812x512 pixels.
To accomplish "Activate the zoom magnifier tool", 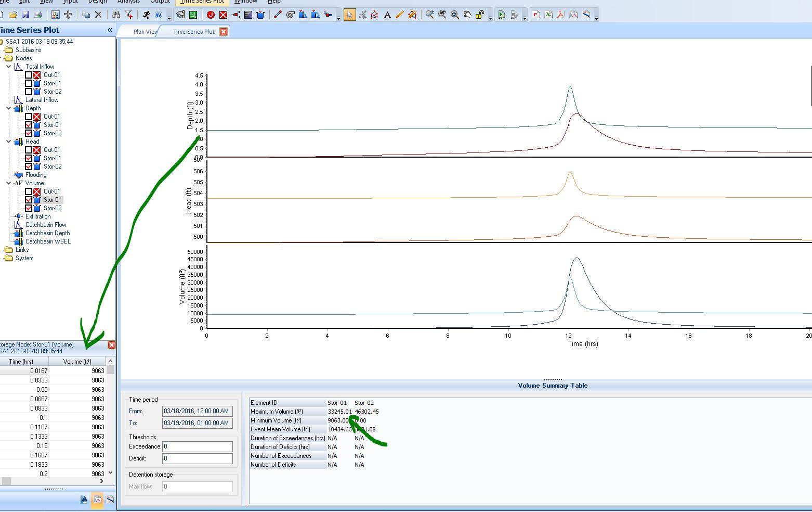I will (x=429, y=15).
